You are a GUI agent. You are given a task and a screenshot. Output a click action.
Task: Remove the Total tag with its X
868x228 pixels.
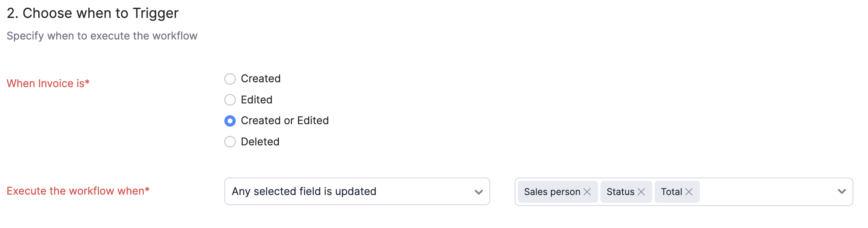tap(689, 192)
